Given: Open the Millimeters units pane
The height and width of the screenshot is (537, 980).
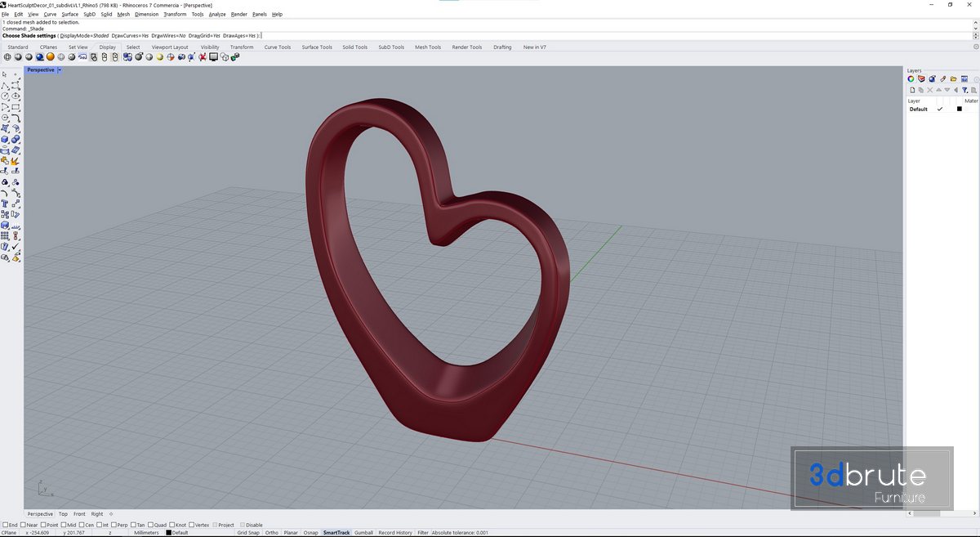Looking at the screenshot, I should pos(146,533).
